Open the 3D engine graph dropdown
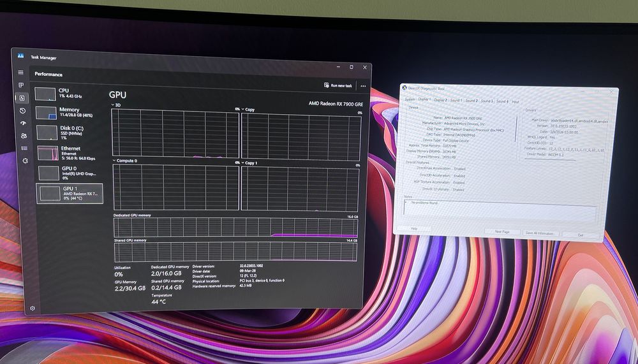 (x=115, y=105)
